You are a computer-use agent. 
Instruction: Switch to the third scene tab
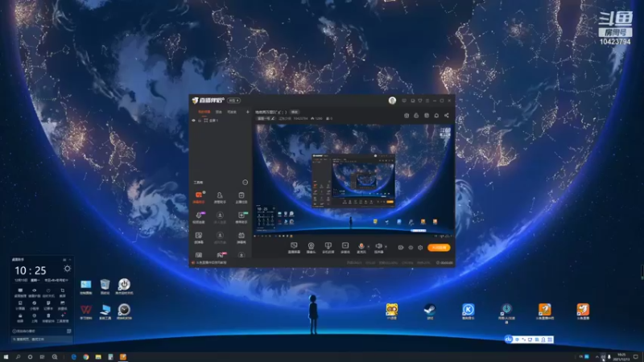click(x=232, y=112)
